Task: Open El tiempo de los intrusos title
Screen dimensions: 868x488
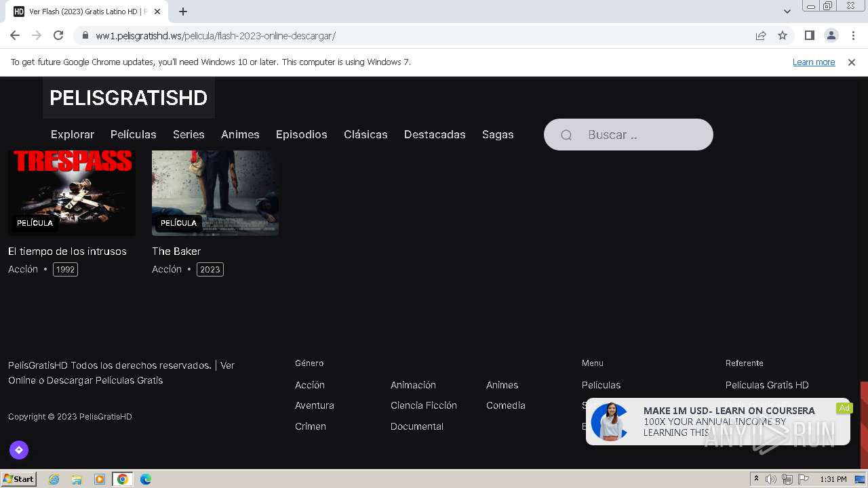Action: [x=67, y=251]
